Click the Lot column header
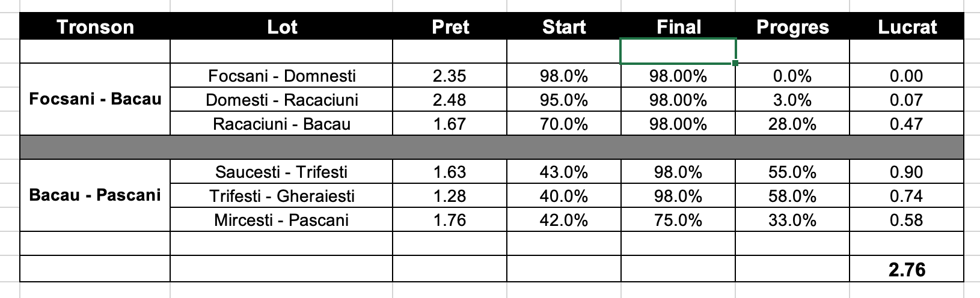 (x=281, y=27)
